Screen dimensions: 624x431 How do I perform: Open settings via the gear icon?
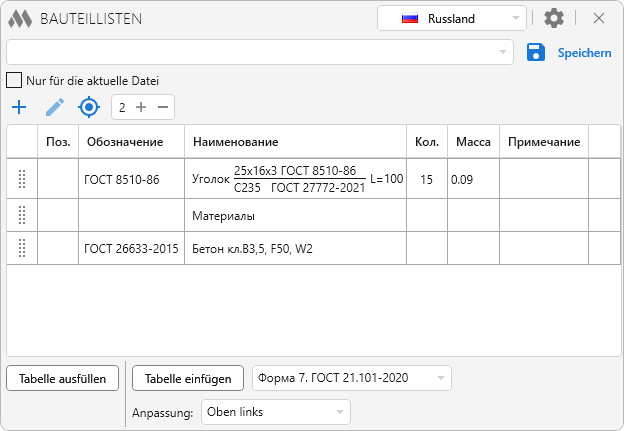tap(554, 18)
